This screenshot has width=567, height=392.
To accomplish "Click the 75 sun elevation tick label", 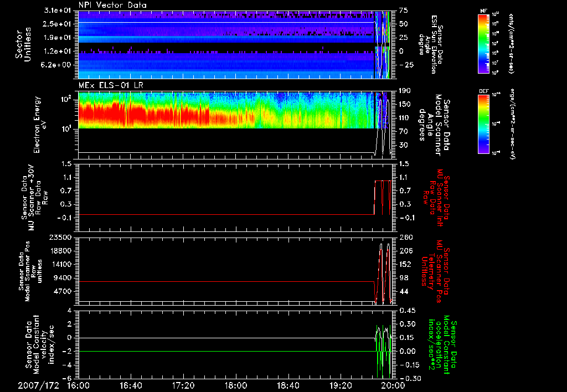I will [404, 11].
